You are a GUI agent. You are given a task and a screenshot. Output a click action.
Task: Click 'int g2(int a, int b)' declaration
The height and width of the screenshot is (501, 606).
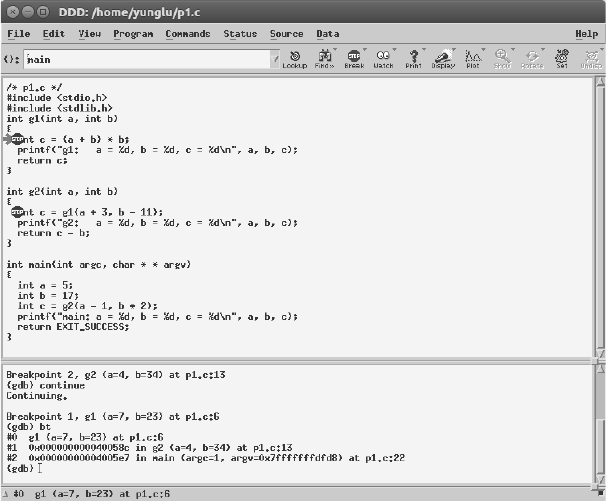point(62,192)
